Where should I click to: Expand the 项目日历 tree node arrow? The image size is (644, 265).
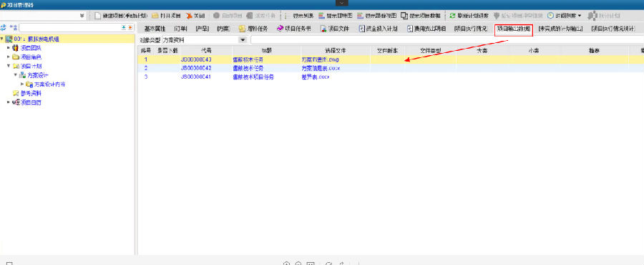8,102
